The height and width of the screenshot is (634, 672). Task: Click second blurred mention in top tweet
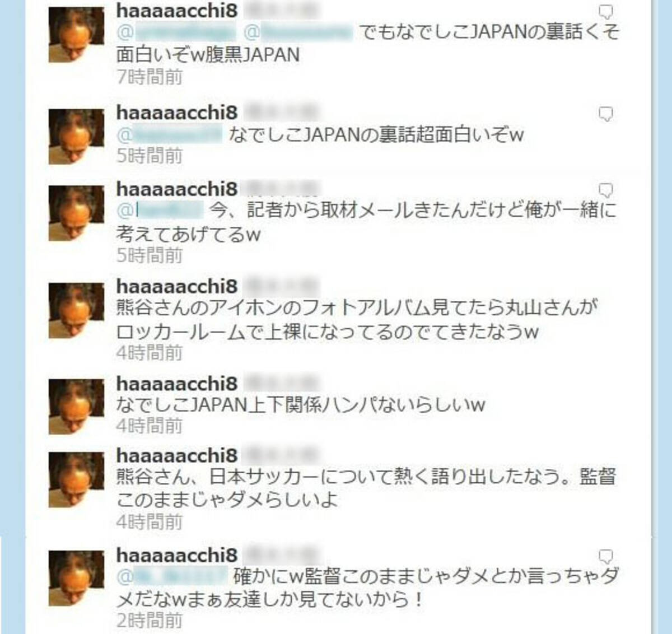[x=298, y=32]
